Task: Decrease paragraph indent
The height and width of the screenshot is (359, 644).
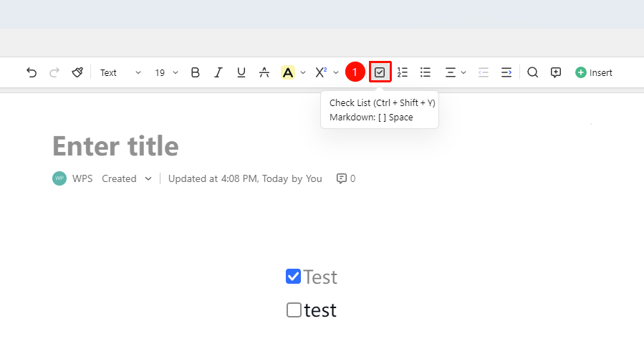Action: [484, 72]
